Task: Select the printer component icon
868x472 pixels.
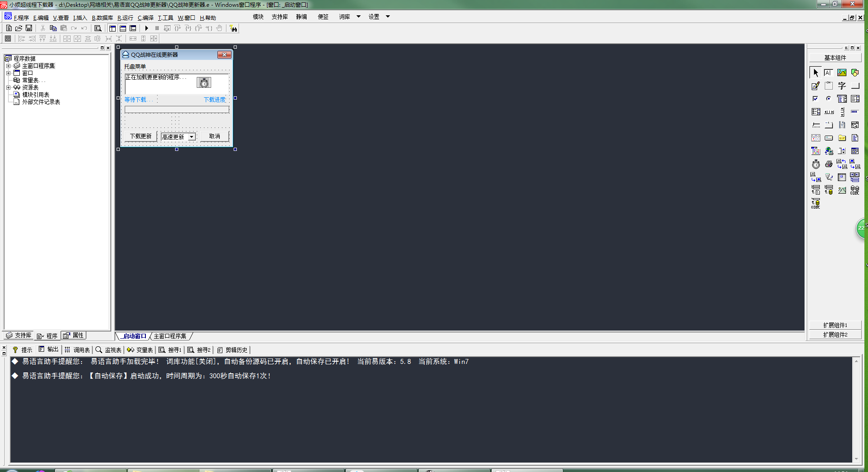Action: pos(829,164)
